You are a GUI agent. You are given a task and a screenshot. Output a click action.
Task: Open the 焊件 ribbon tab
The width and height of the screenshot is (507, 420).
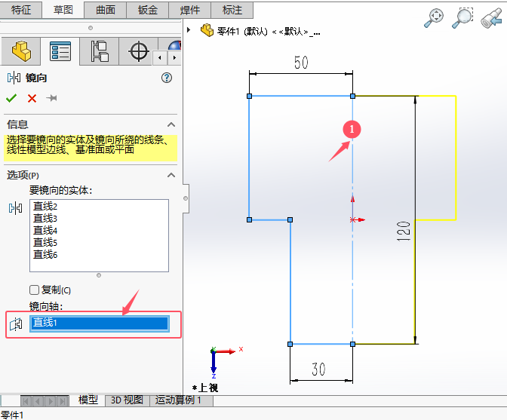190,10
